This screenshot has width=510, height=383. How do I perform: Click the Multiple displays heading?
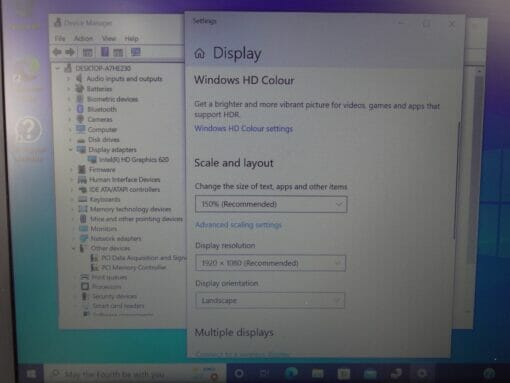pyautogui.click(x=234, y=332)
